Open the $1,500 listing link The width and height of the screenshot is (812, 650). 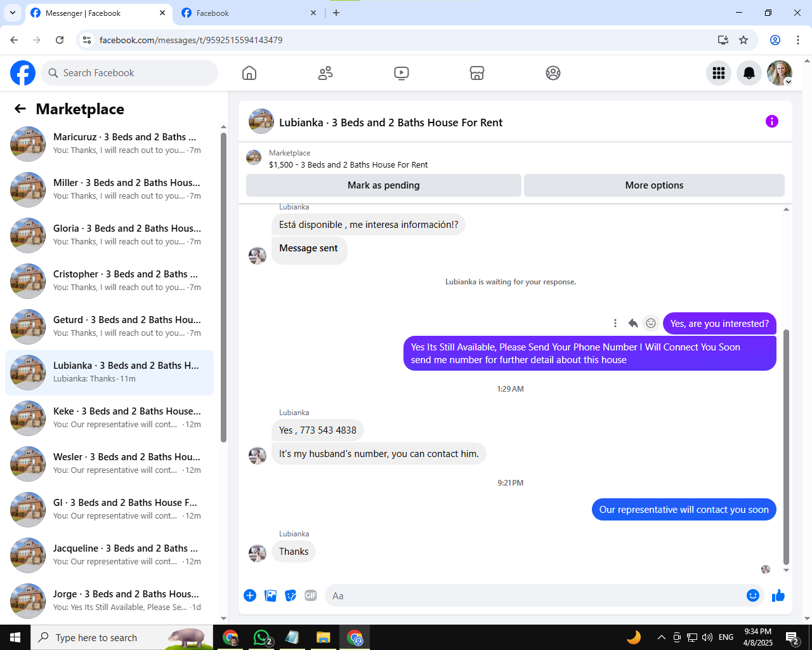(x=348, y=164)
